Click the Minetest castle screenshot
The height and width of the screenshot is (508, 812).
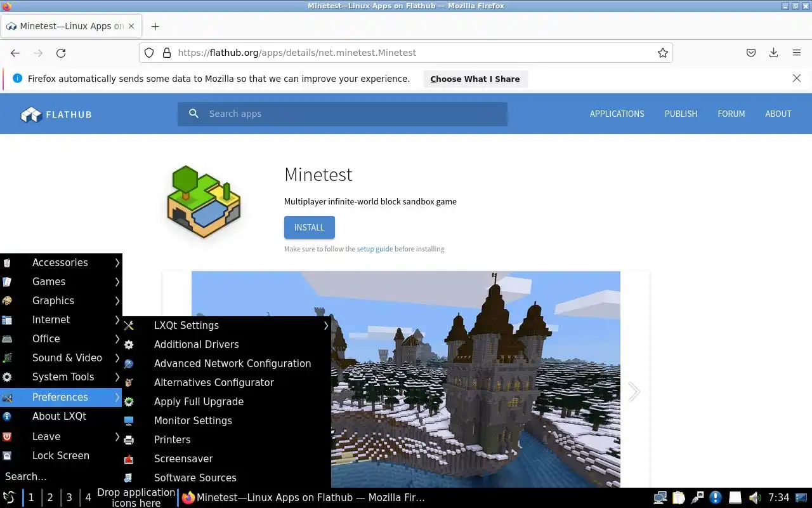tap(406, 379)
